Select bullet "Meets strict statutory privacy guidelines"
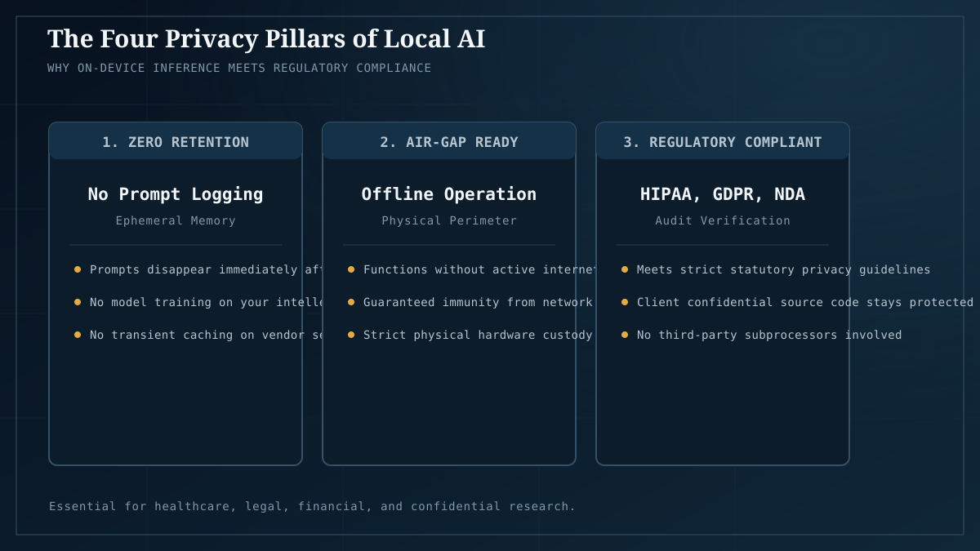The width and height of the screenshot is (980, 551). coord(776,269)
